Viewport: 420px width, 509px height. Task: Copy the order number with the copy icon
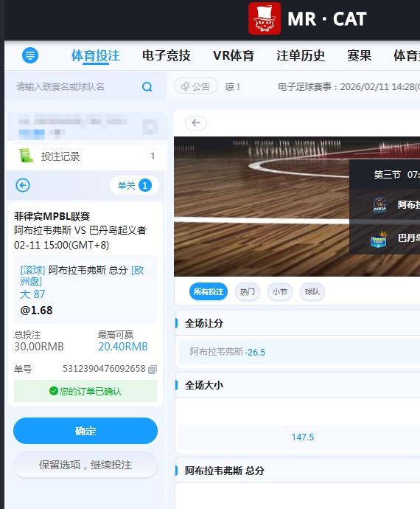coord(152,370)
